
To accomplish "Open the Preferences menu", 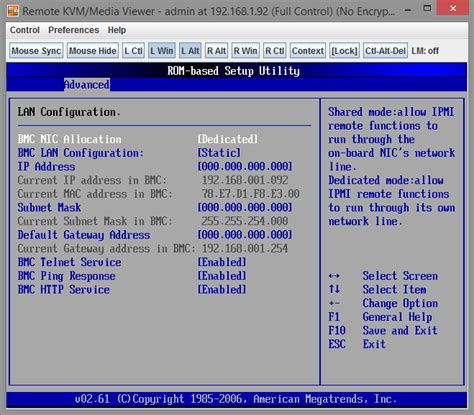I will pos(74,30).
